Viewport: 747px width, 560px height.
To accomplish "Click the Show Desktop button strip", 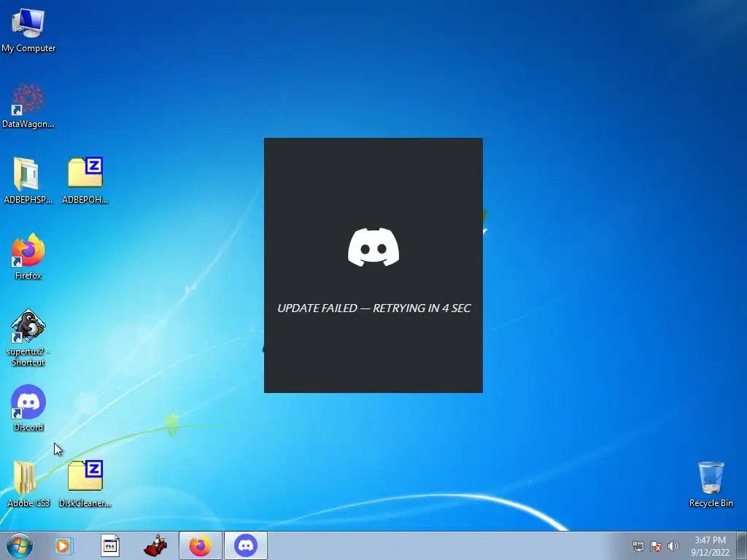I will pos(742,545).
